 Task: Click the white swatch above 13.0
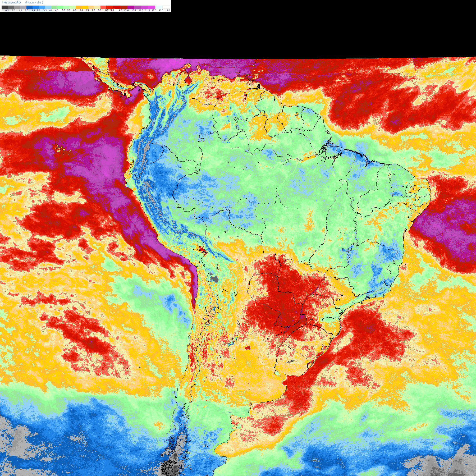(166, 7)
